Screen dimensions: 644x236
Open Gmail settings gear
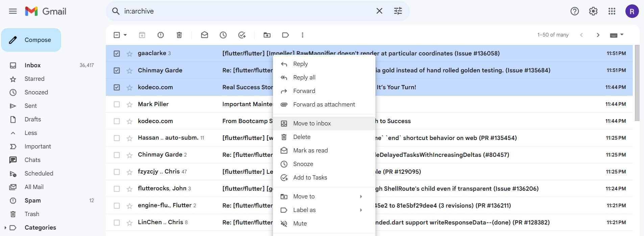593,11
